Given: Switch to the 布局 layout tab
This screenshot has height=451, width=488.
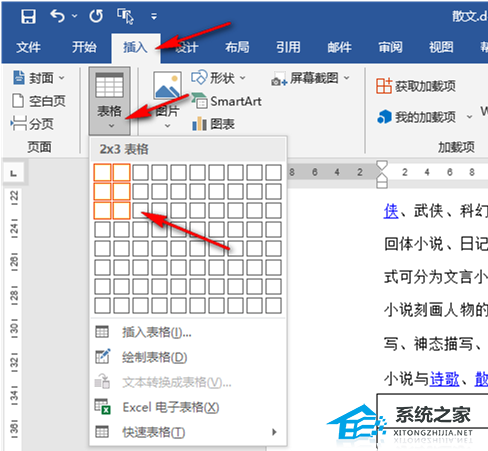Looking at the screenshot, I should (237, 47).
